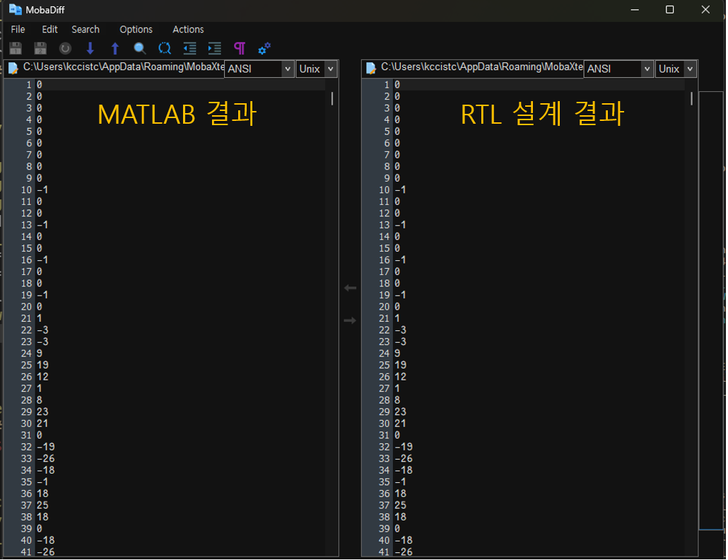Screen dimensions: 728x560
Task: Click the Save file 2 floppy icon
Action: pos(40,49)
